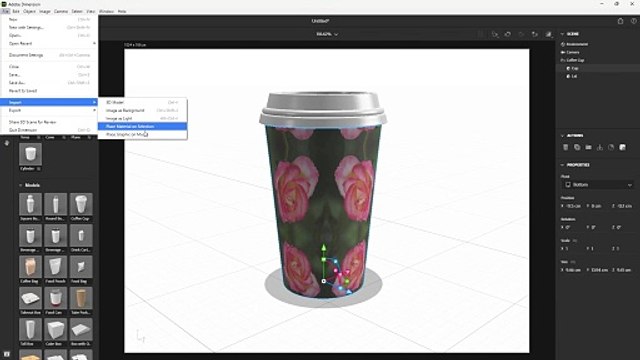Screen dimensions: 640x360
Task: Click the camera undo toolbar icon
Action: pos(508,34)
